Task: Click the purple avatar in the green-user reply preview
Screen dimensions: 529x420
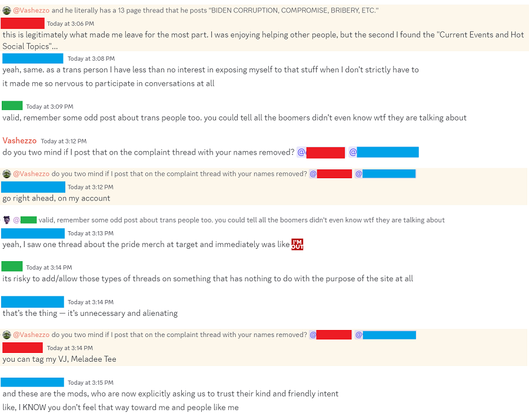Action: (6, 220)
